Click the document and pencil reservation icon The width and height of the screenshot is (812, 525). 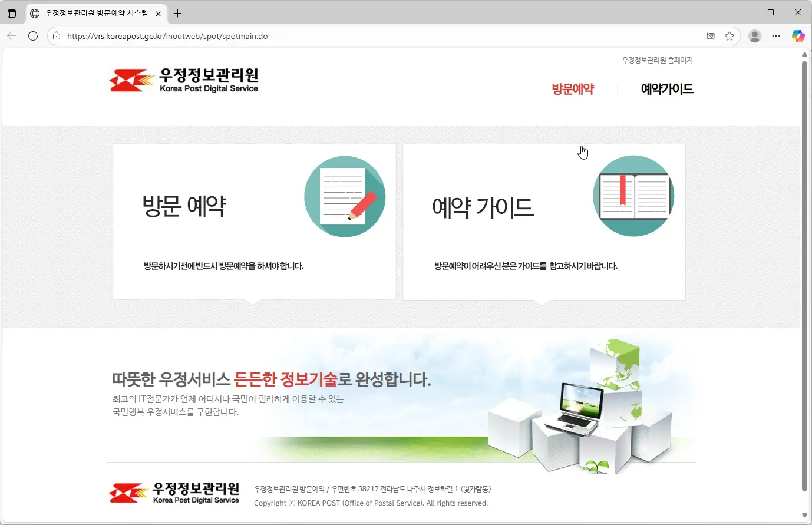coord(345,196)
